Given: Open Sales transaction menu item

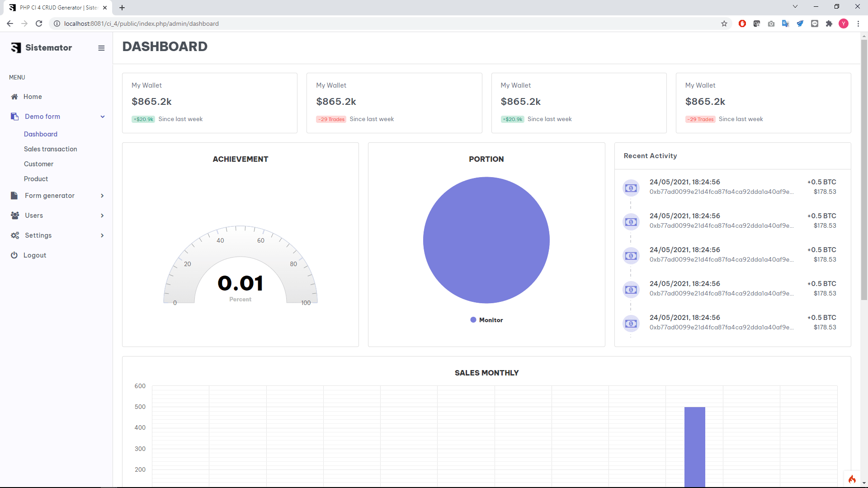Looking at the screenshot, I should coord(50,149).
